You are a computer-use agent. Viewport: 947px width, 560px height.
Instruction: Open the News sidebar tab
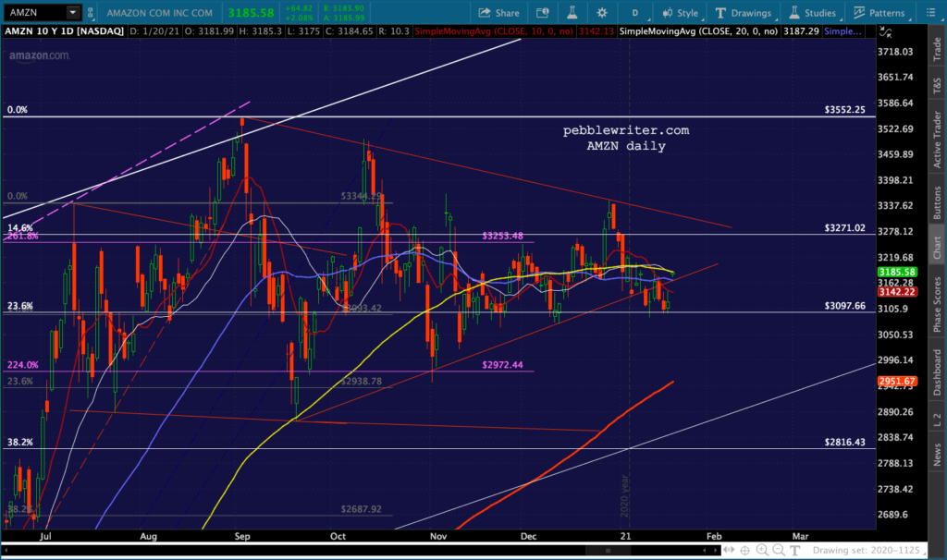point(937,454)
